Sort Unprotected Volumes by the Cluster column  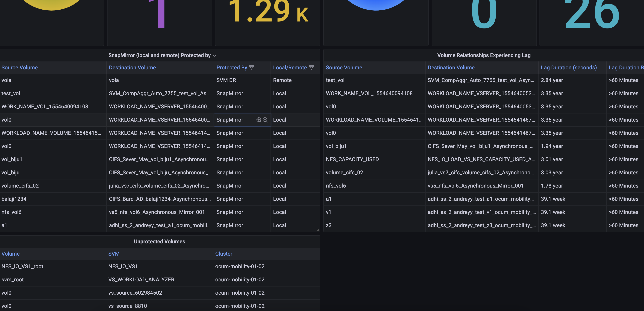click(x=224, y=254)
